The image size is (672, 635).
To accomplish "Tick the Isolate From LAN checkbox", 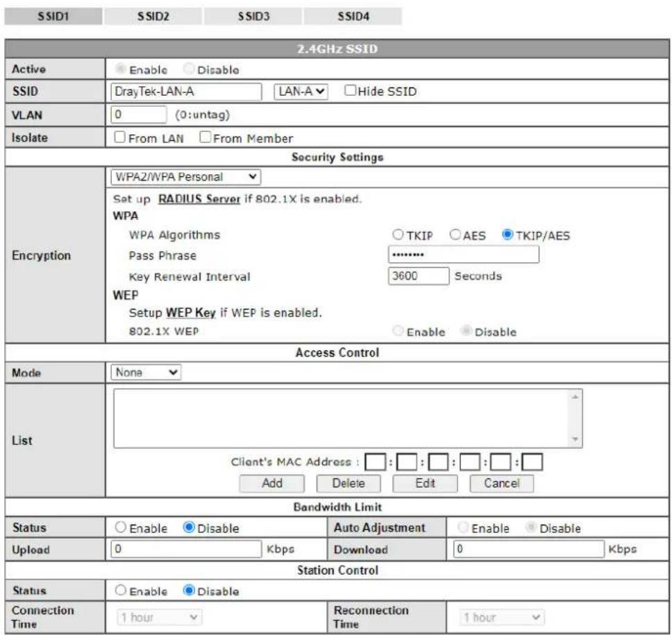I will point(119,137).
